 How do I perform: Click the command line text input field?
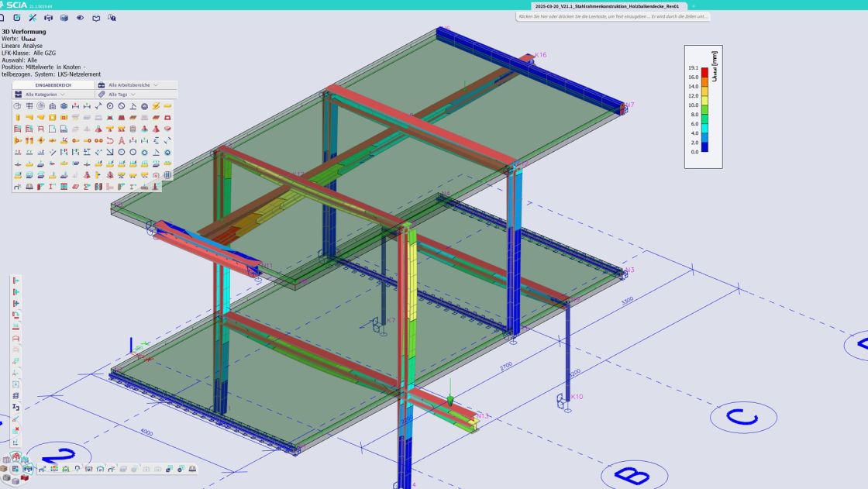point(612,16)
